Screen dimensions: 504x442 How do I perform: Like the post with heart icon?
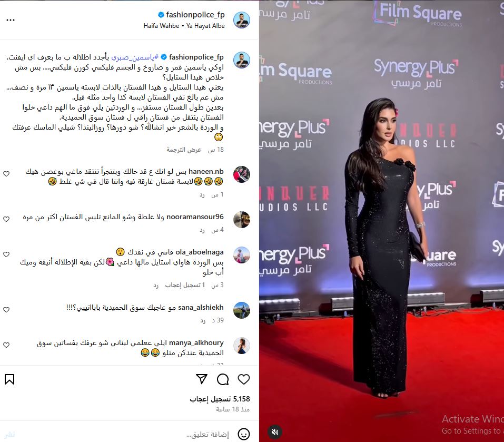click(244, 379)
